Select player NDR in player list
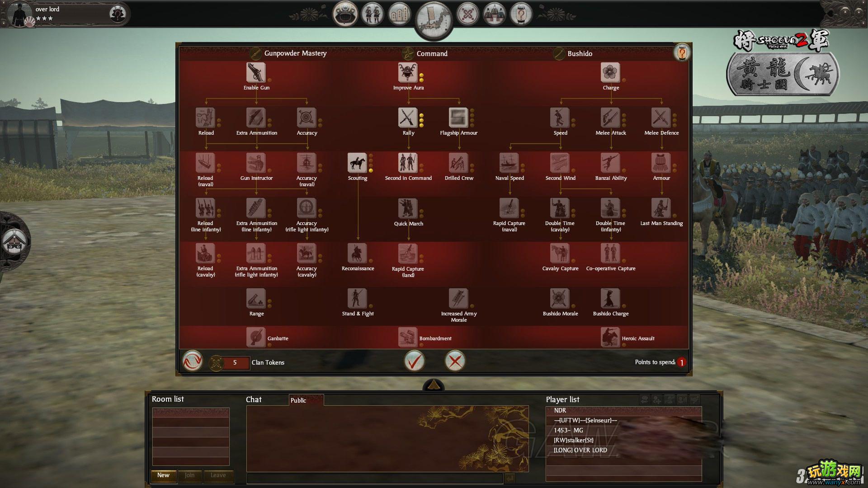Viewport: 868px width, 488px height. 623,410
